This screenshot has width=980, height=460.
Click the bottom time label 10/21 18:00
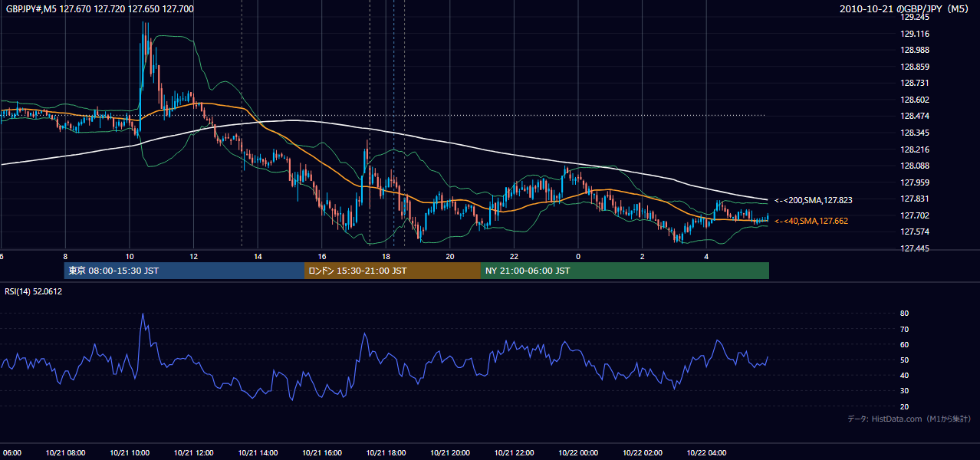pyautogui.click(x=386, y=452)
